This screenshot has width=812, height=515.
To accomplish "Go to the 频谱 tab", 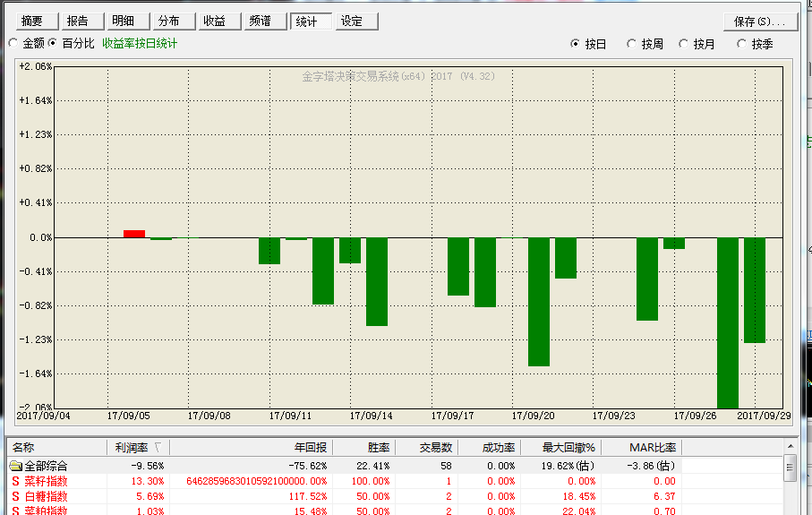I will (260, 21).
